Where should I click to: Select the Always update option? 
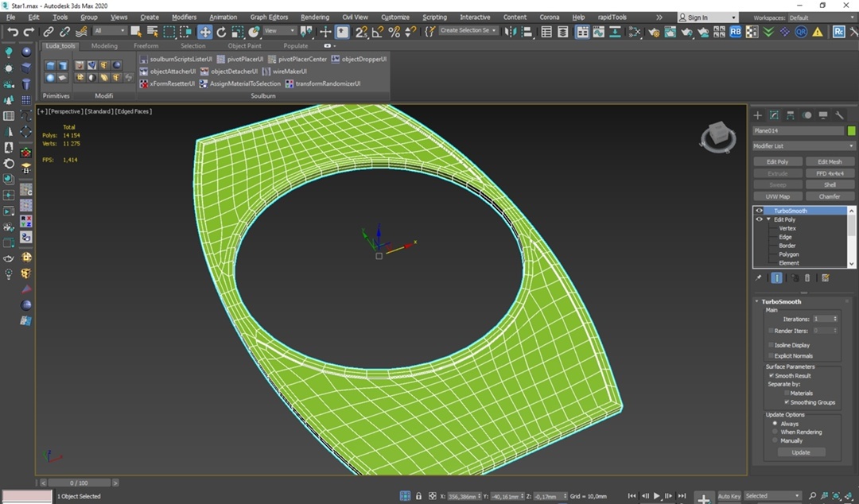pyautogui.click(x=775, y=424)
